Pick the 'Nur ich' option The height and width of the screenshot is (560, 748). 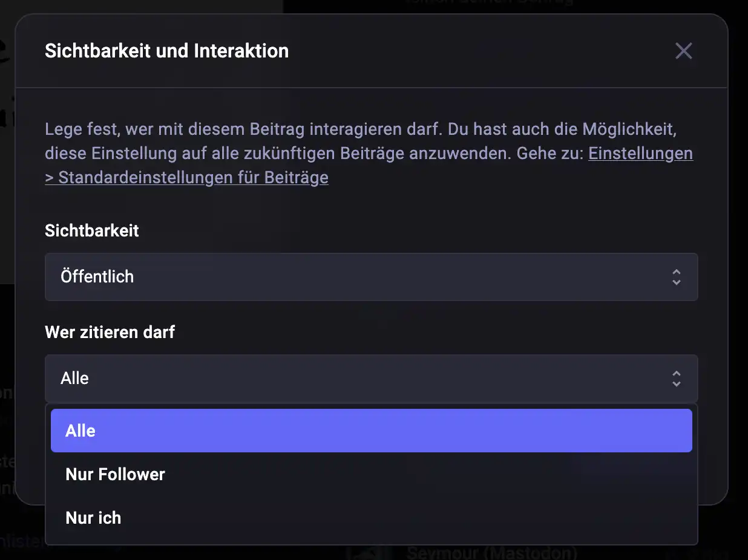[93, 518]
